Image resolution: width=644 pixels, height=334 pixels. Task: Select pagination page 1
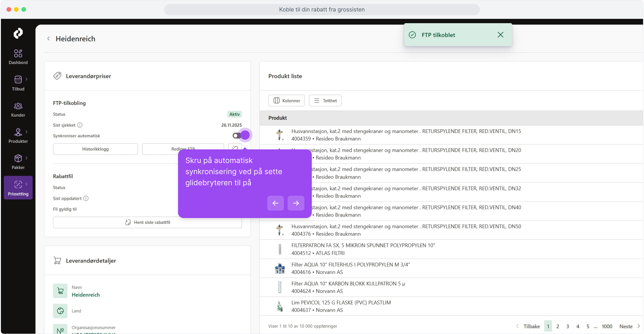(x=548, y=326)
